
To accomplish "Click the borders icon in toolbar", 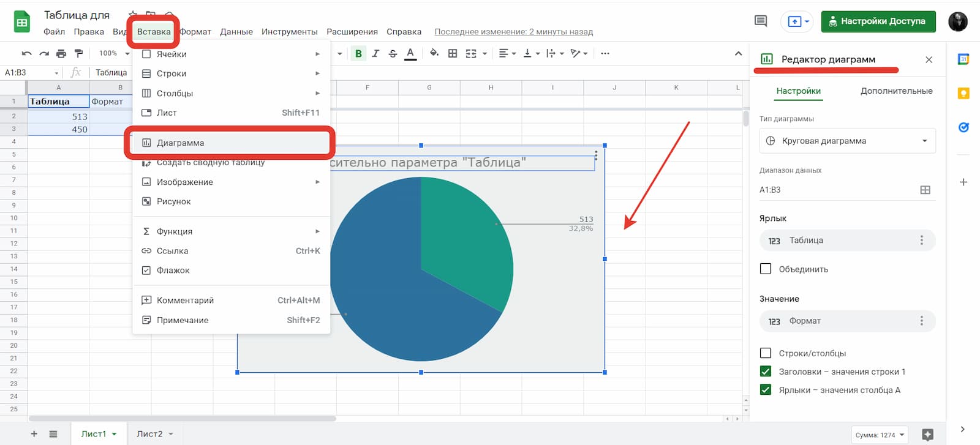I will [453, 54].
